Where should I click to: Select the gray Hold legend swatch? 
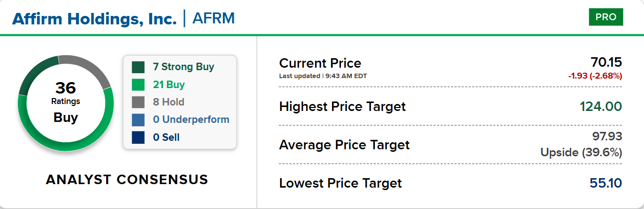click(138, 103)
